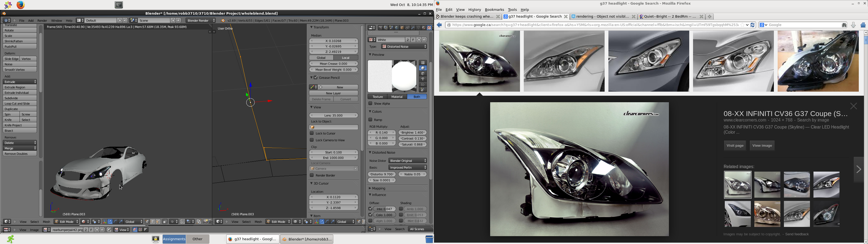The image size is (868, 244).
Task: Open the Constraints properties tab (chain icon)
Action: [x=408, y=28]
